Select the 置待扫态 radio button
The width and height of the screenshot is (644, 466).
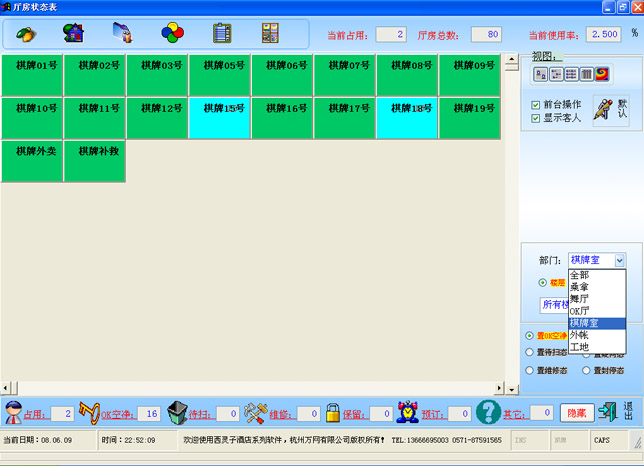pos(531,352)
